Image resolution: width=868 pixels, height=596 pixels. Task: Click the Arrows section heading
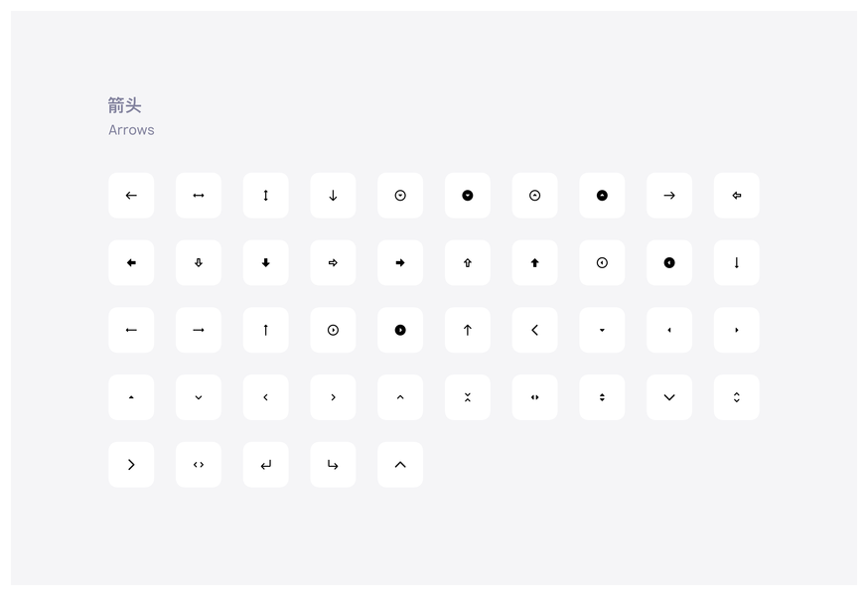tap(131, 130)
